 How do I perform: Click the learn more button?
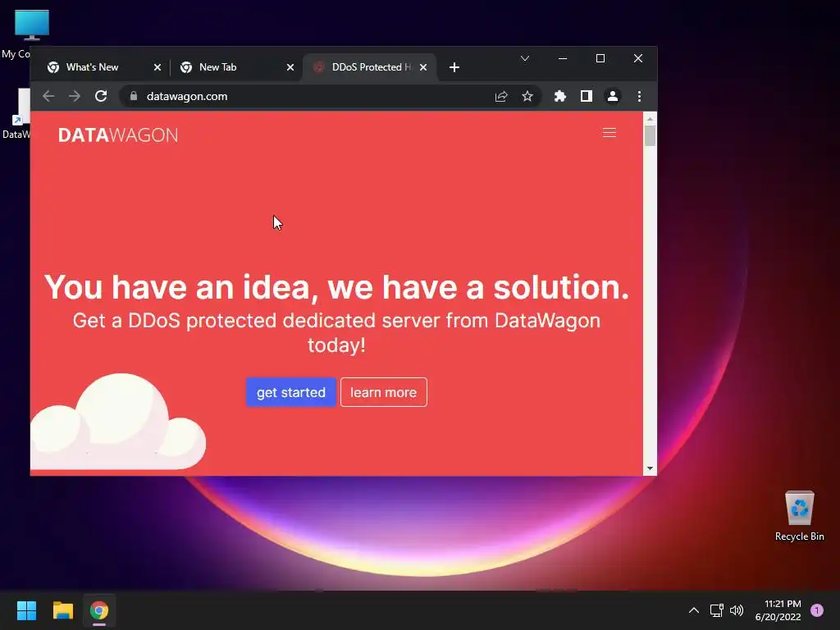coord(384,392)
